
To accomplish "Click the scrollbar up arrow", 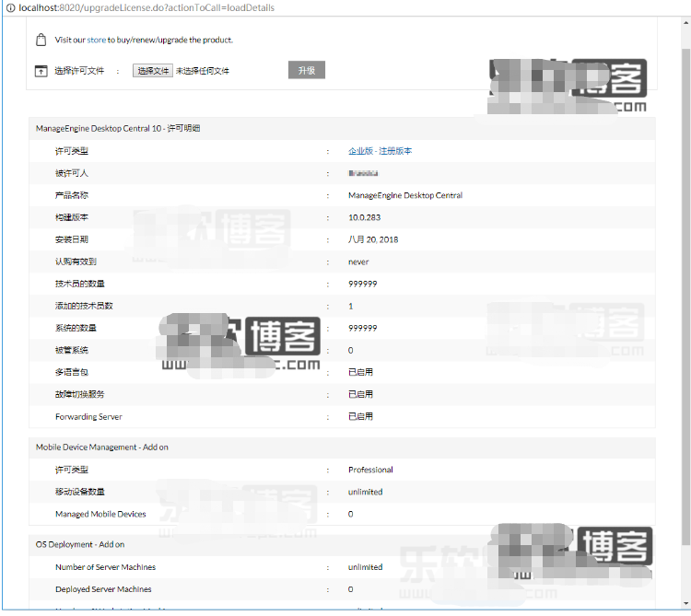I will pyautogui.click(x=686, y=23).
